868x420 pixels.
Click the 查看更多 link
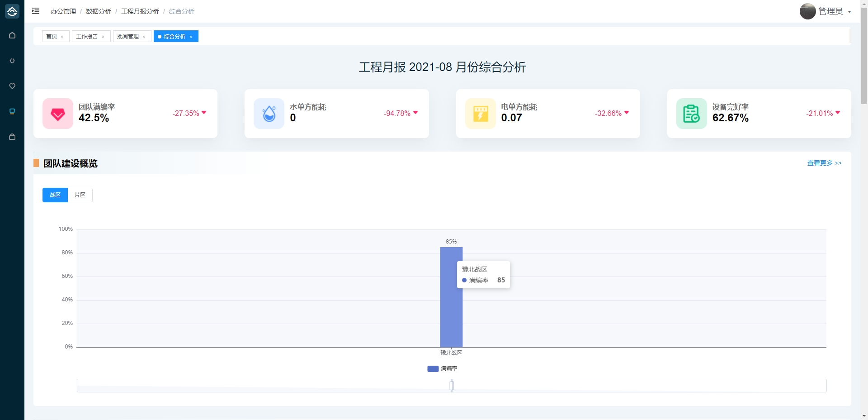tap(824, 163)
